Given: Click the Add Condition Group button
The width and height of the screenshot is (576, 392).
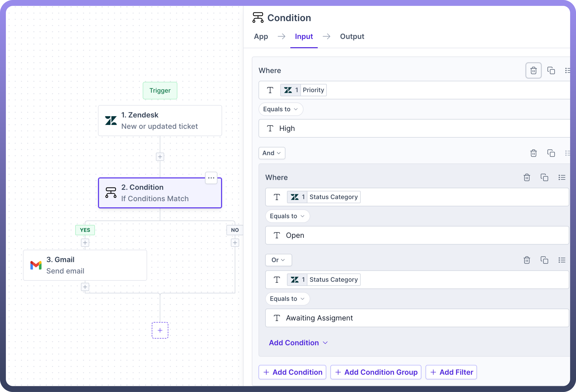Looking at the screenshot, I should click(x=375, y=372).
